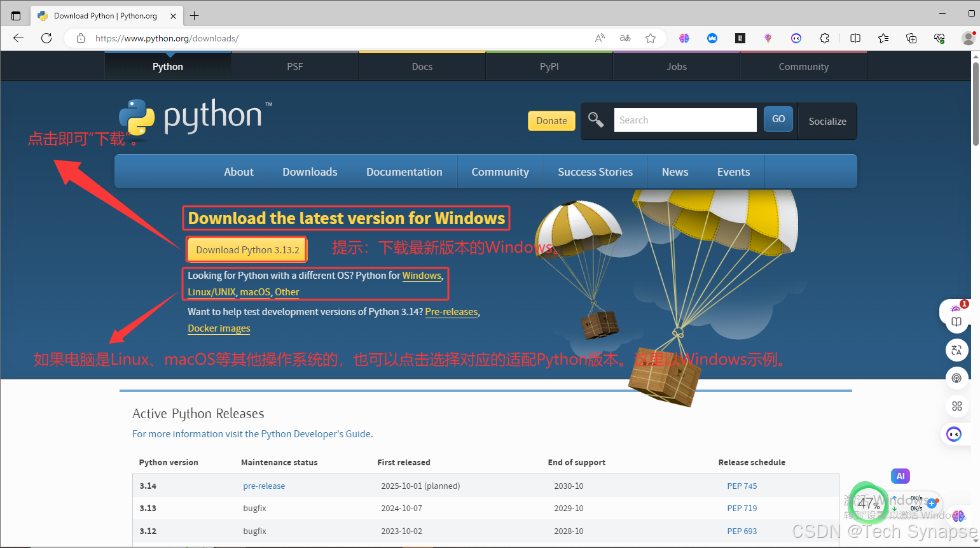This screenshot has width=980, height=548.
Task: Click Download Python 3.13.2 button
Action: (x=247, y=249)
